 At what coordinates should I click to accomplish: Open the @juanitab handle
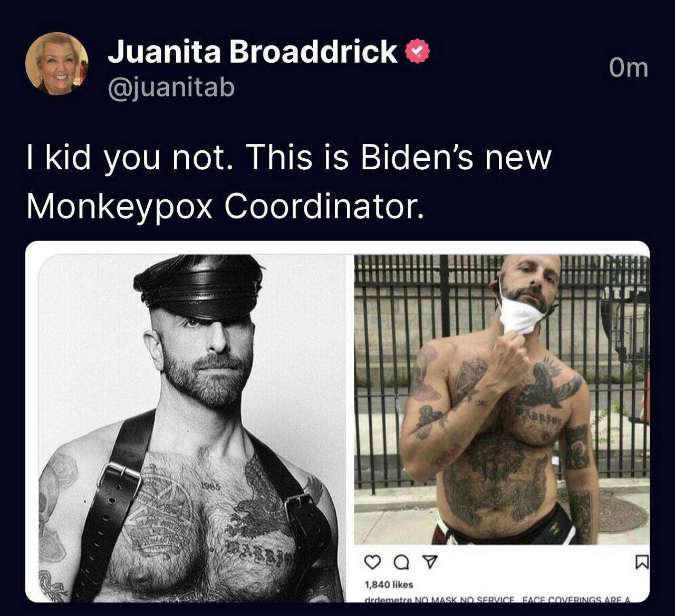(x=171, y=88)
